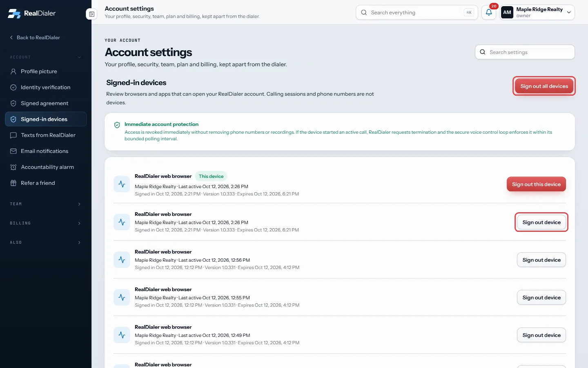The image size is (588, 368).
Task: Click the AM avatar badge
Action: (507, 12)
